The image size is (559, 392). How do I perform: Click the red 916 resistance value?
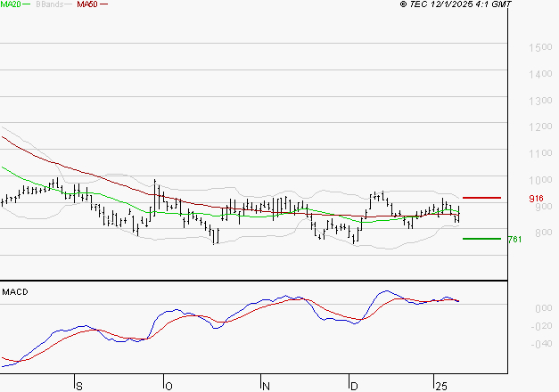click(536, 199)
